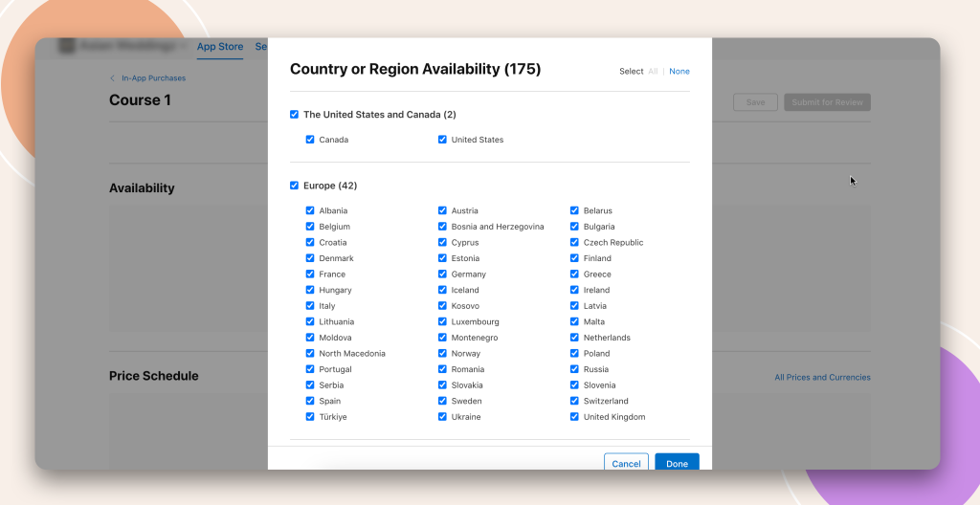This screenshot has width=980, height=505.
Task: Uncheck Albania
Action: [x=310, y=210]
